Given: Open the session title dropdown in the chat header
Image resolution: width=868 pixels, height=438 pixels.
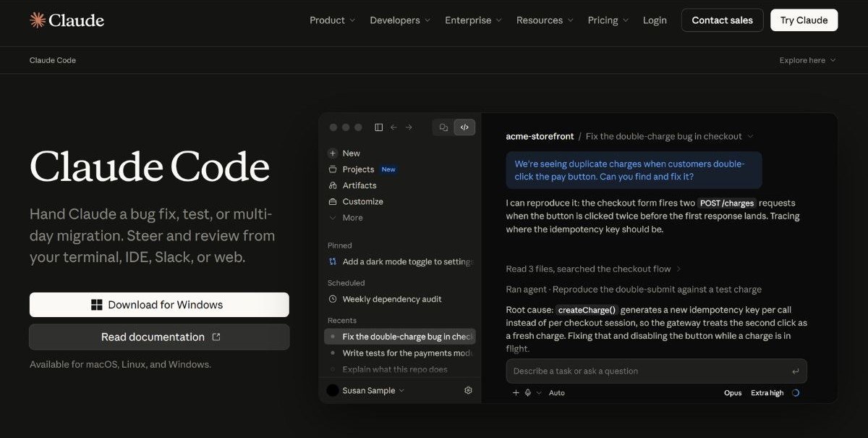Looking at the screenshot, I should click(750, 136).
